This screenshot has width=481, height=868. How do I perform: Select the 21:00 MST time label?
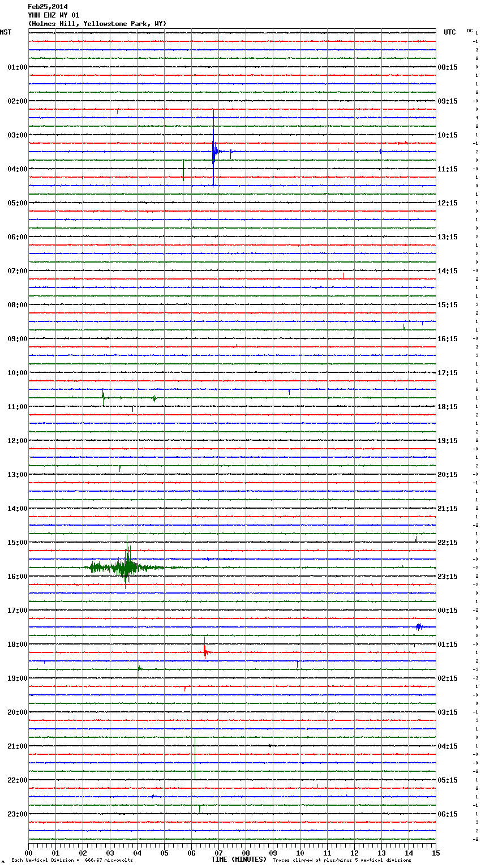[18, 746]
